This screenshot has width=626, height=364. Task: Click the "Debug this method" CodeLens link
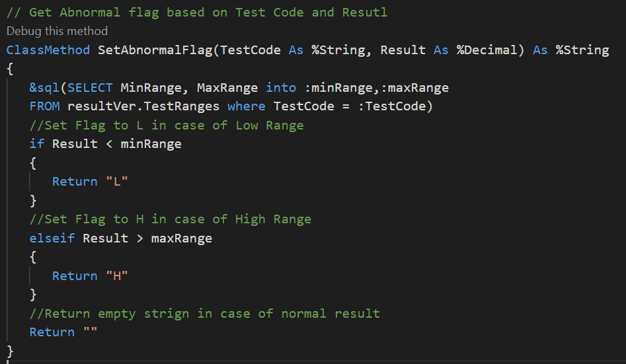point(57,31)
